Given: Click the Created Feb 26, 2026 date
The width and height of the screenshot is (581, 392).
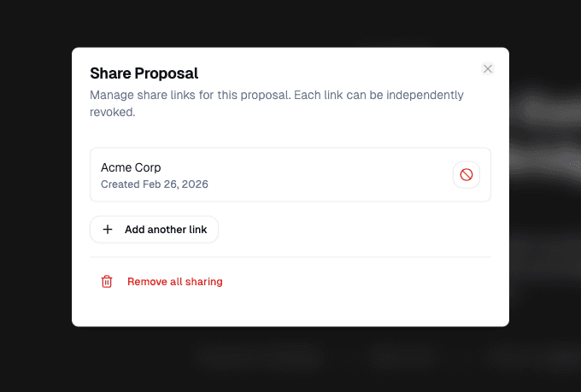Looking at the screenshot, I should click(x=154, y=184).
